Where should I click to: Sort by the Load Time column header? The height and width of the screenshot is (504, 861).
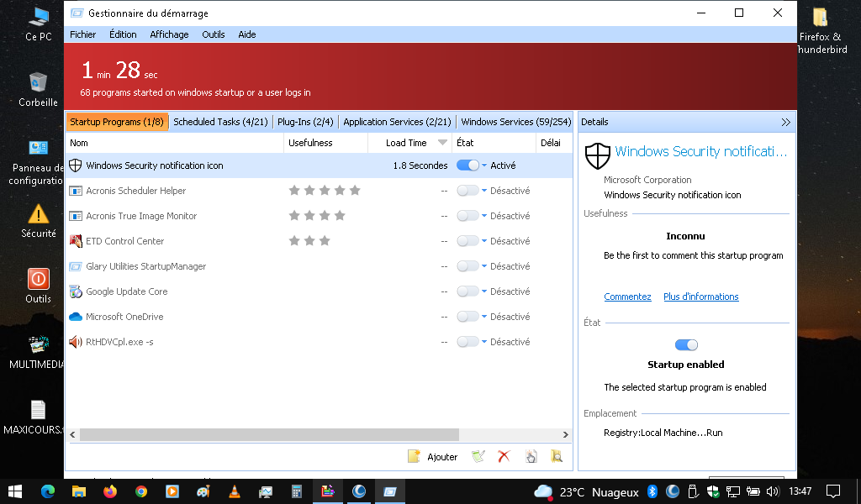point(409,143)
